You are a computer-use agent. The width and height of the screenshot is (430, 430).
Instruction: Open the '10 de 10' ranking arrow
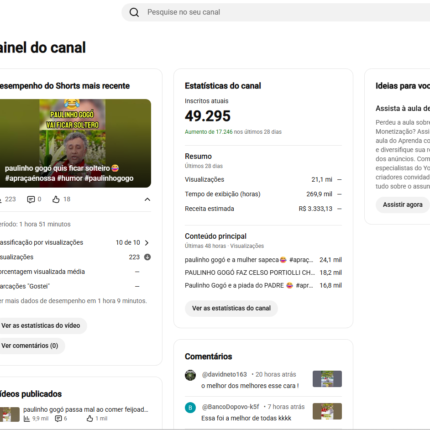pos(147,243)
